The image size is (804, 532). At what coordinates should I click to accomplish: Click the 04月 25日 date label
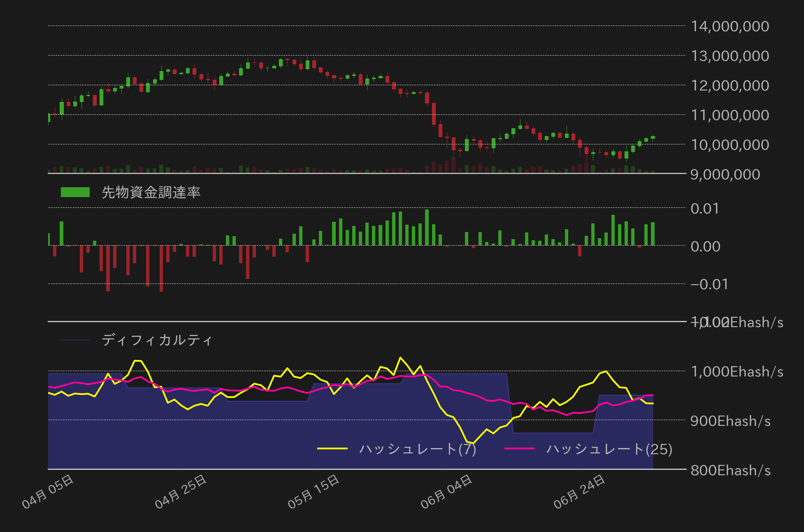(181, 492)
